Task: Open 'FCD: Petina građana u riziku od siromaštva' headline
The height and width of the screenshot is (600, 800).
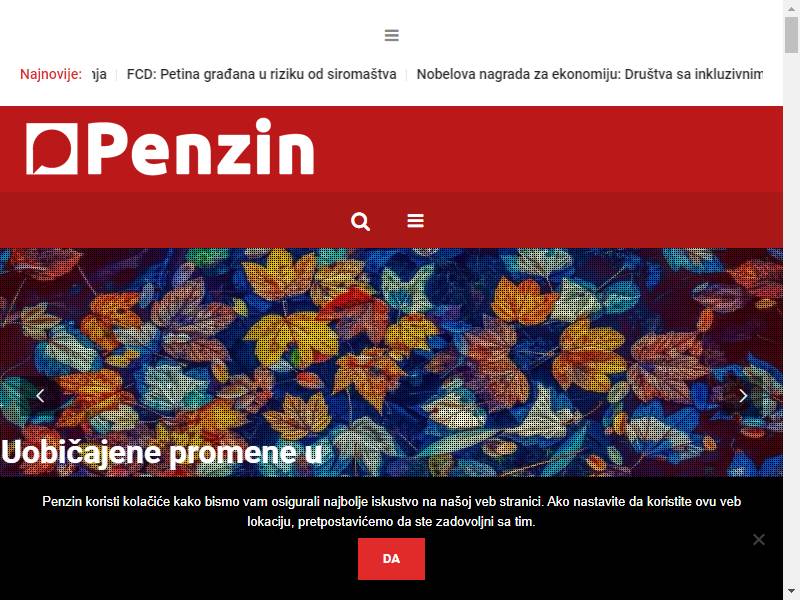Action: (261, 74)
